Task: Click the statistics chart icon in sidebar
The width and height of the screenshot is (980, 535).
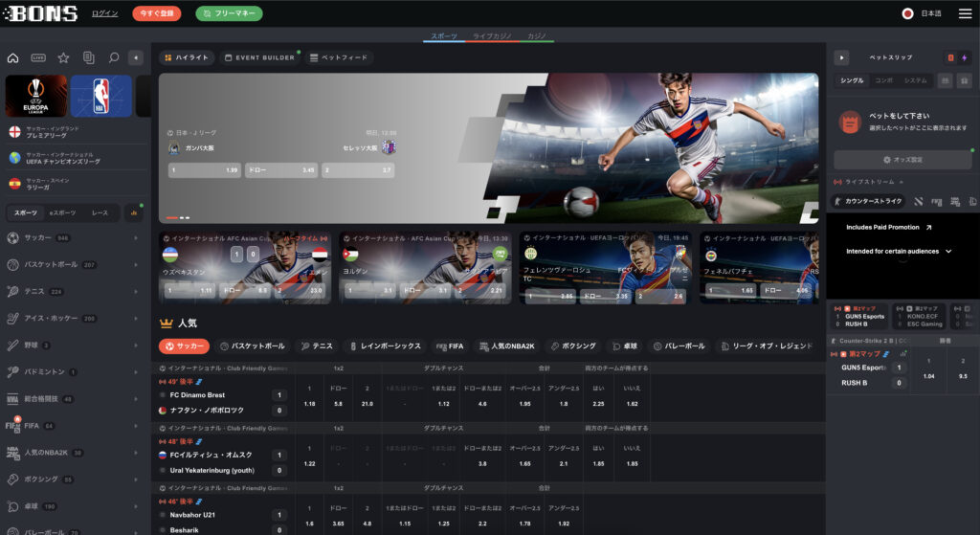Action: tap(134, 213)
